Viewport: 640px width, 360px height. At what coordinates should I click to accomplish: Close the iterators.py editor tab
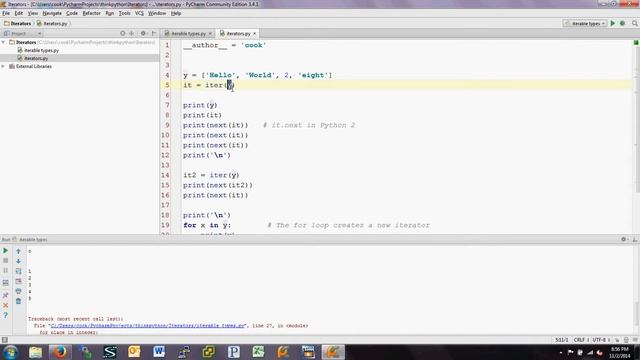click(254, 33)
